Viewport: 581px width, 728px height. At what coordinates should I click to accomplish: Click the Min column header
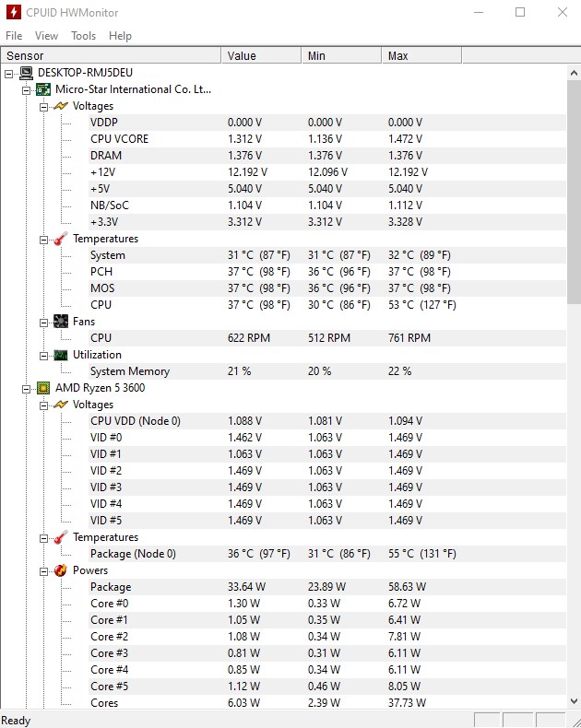(341, 55)
